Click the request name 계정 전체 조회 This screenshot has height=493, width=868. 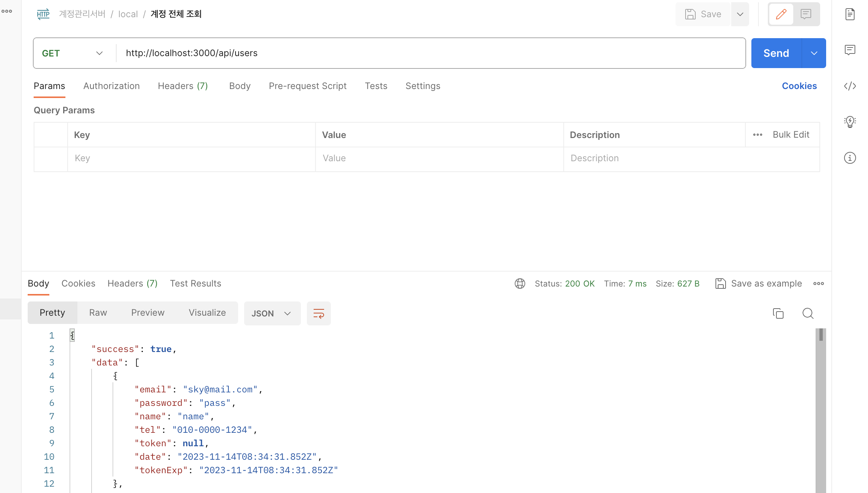click(x=176, y=14)
